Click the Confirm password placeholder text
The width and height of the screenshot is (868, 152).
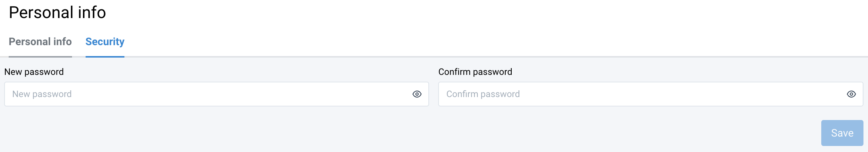pos(483,94)
